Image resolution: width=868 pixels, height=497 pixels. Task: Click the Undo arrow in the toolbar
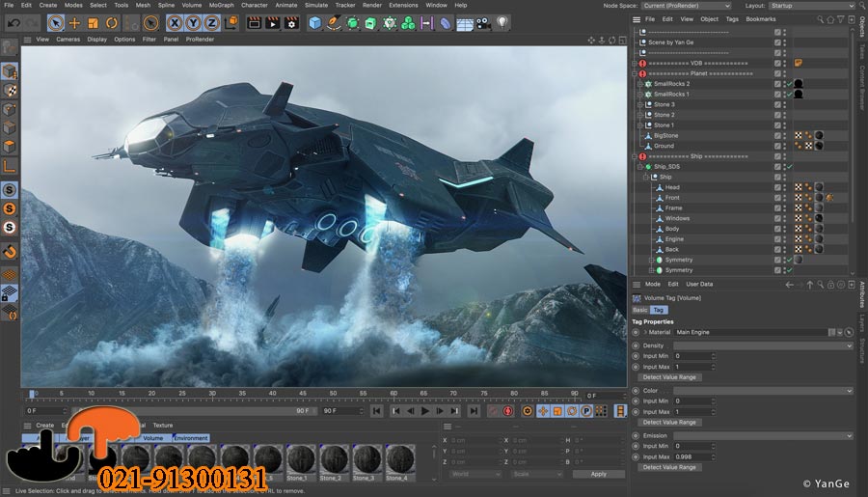click(x=14, y=23)
